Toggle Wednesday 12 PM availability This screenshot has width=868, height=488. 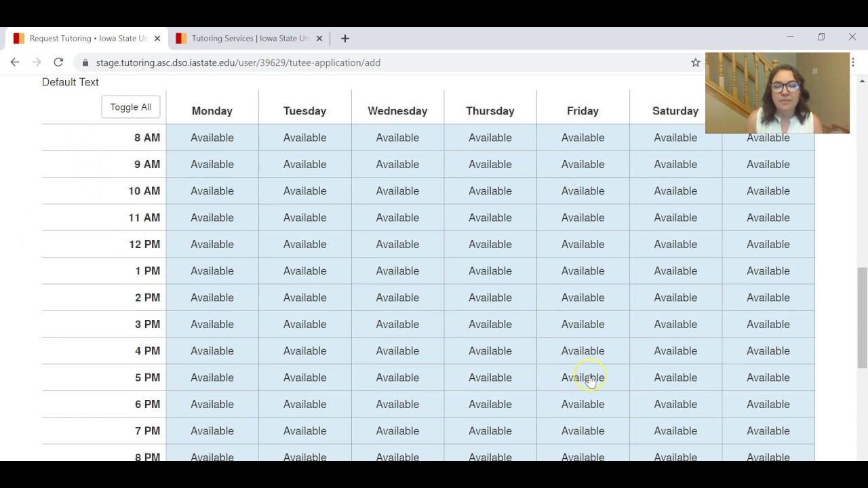(x=397, y=244)
